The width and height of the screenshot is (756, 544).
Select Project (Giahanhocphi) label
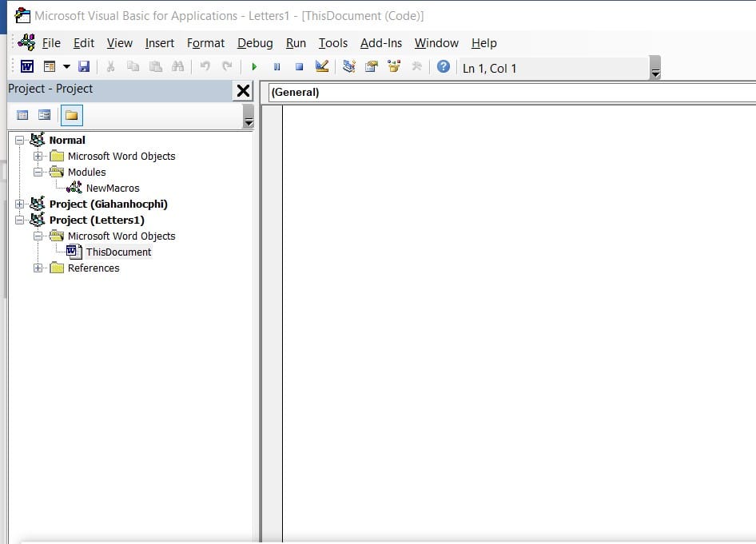point(109,204)
